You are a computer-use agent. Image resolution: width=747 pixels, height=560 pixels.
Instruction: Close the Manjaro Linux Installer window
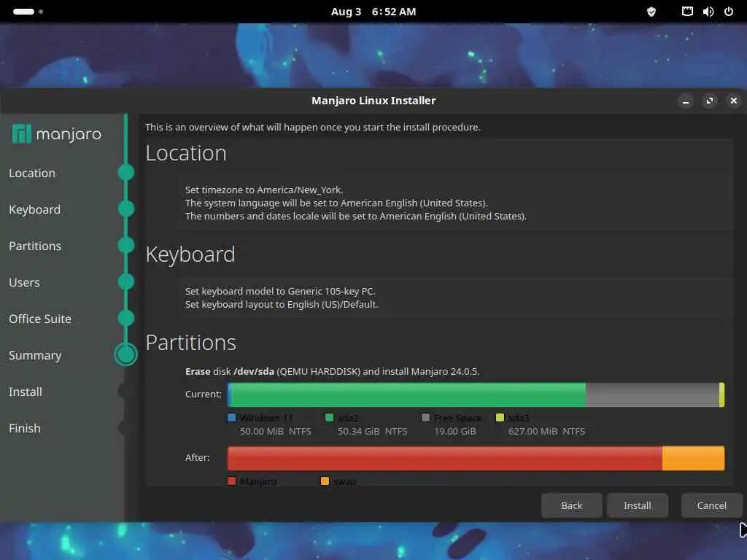point(734,101)
